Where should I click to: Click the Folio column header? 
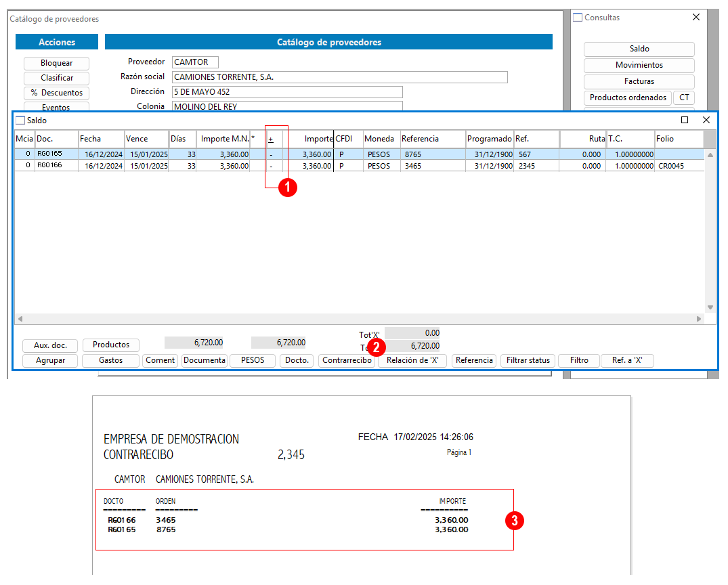[679, 139]
